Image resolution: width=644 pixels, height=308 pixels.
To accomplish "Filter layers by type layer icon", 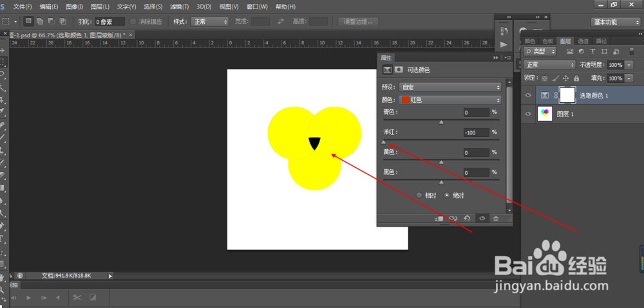I will [592, 51].
